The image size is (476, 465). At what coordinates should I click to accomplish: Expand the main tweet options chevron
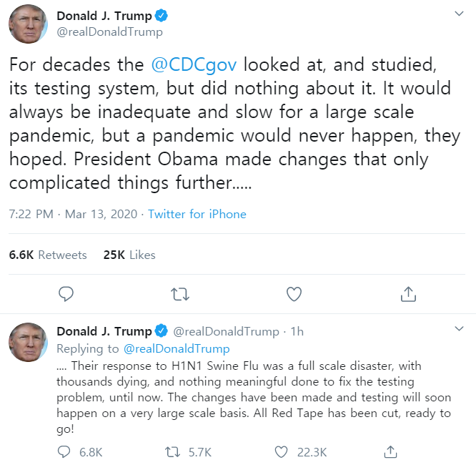(x=460, y=14)
